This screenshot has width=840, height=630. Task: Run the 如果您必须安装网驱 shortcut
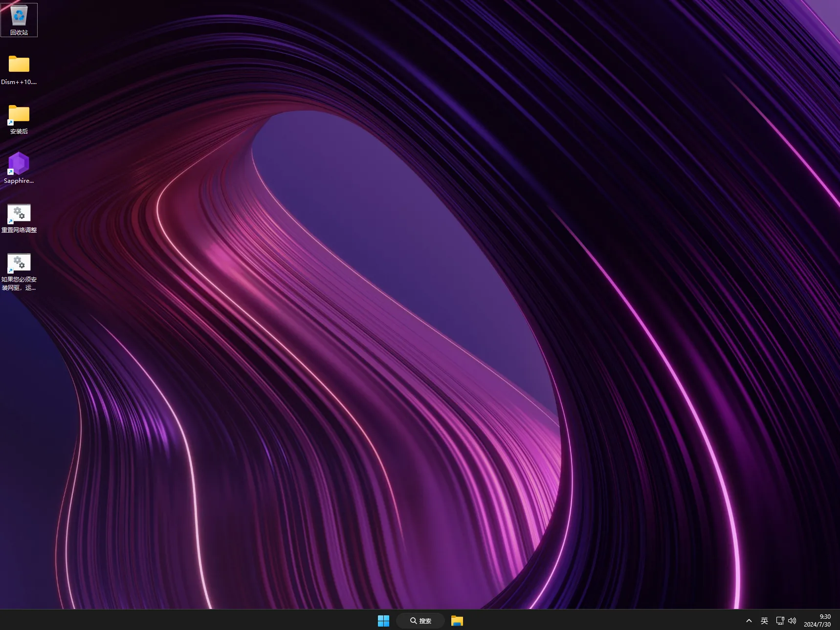point(19,262)
